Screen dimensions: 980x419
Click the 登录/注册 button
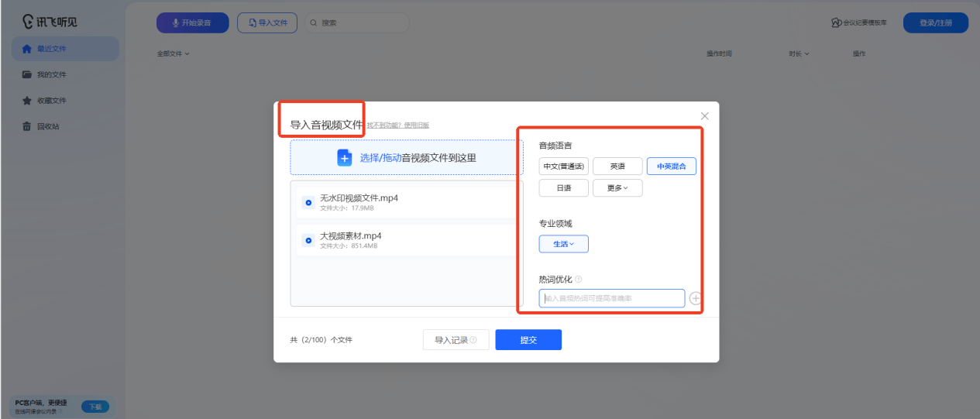[x=936, y=23]
